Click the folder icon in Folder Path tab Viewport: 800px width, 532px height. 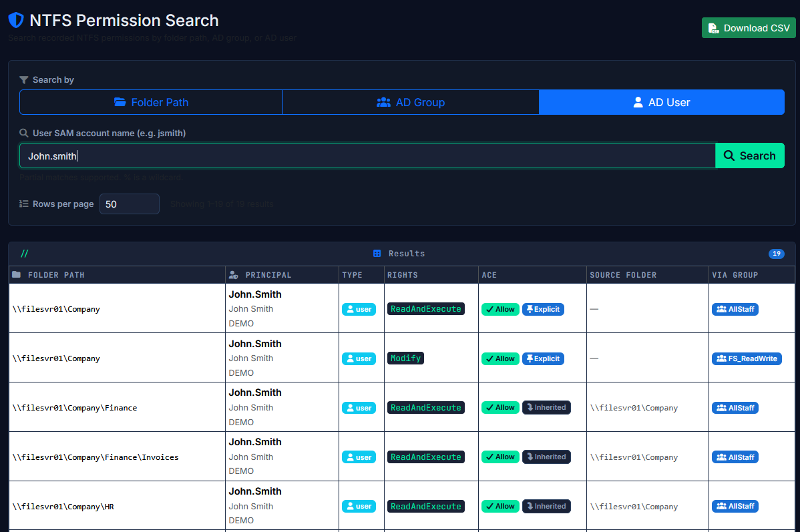(x=120, y=102)
